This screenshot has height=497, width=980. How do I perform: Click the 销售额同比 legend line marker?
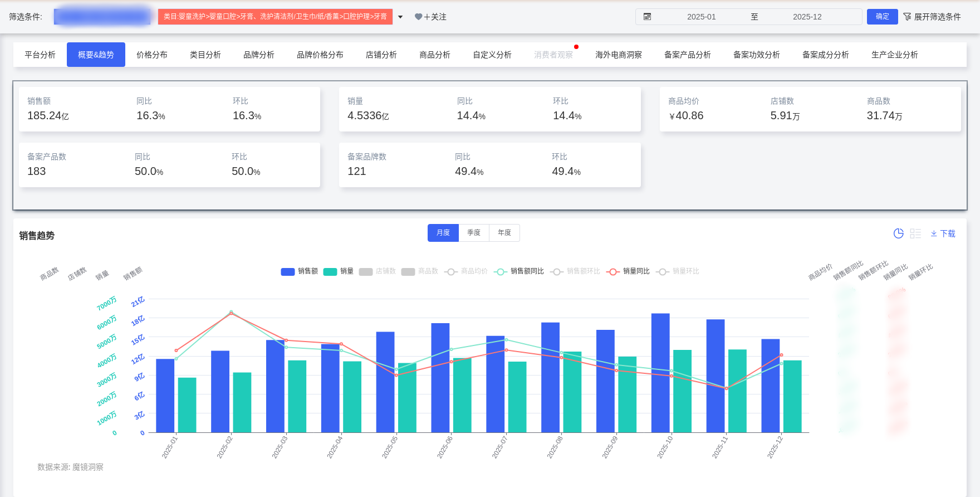501,271
